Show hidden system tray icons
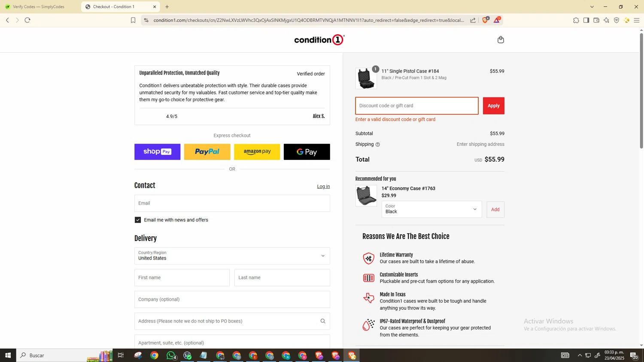 [580, 356]
